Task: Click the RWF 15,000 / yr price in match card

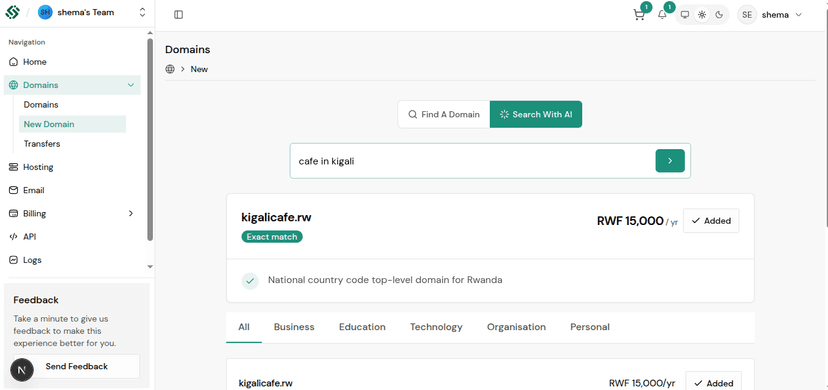Action: point(637,221)
